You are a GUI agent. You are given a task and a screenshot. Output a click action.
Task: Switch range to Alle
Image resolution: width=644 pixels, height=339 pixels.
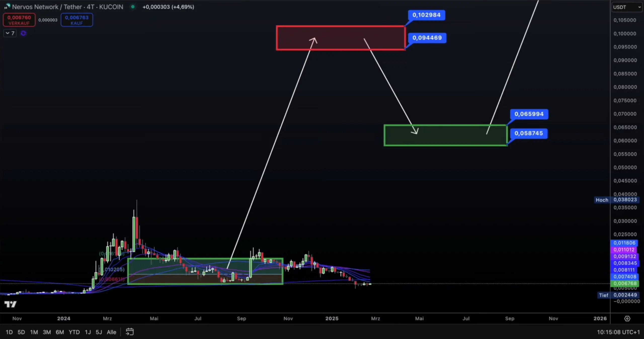(111, 332)
